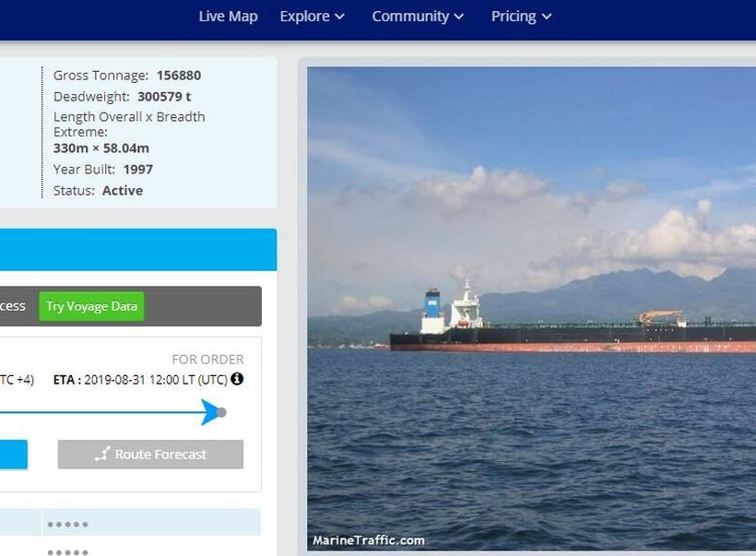
Task: Expand the Pricing menu chevron
Action: tap(547, 17)
